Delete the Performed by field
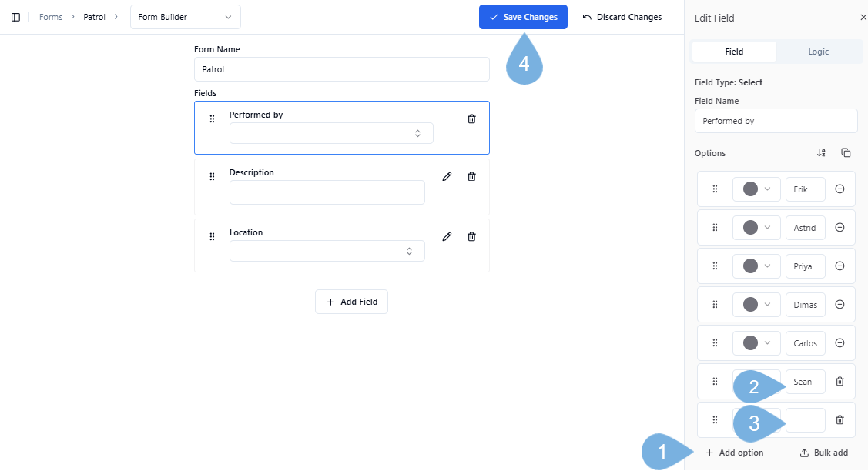 pos(471,119)
